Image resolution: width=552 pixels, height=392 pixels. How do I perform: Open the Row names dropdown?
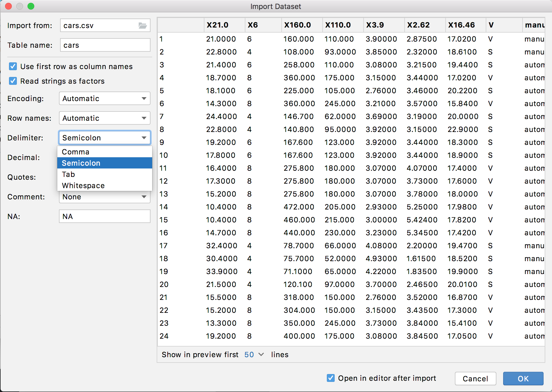pyautogui.click(x=104, y=118)
